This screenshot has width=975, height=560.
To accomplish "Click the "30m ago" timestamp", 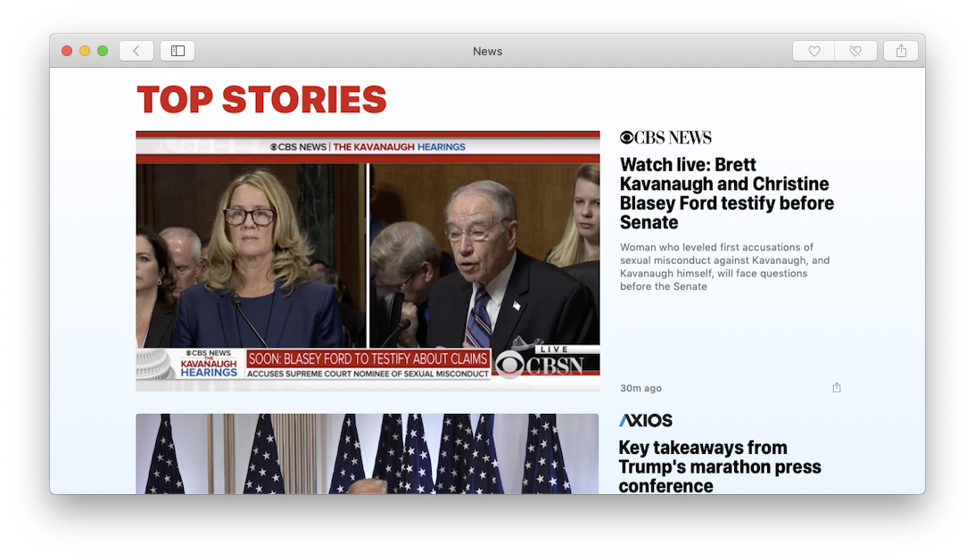I will (x=640, y=389).
